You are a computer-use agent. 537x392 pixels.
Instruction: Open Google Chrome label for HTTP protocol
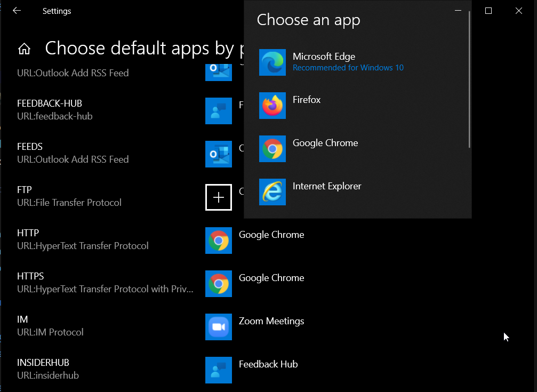[x=271, y=235]
